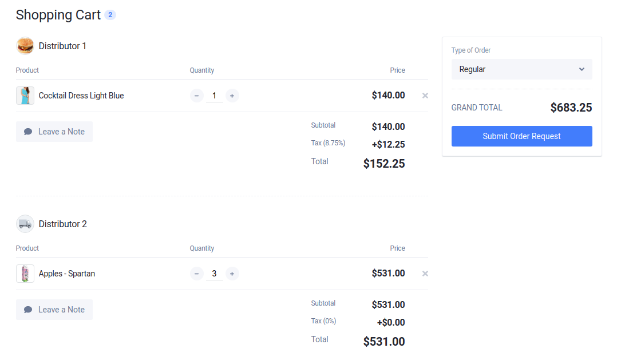
Task: Click the chevron on the Type of Order selector
Action: pos(583,69)
